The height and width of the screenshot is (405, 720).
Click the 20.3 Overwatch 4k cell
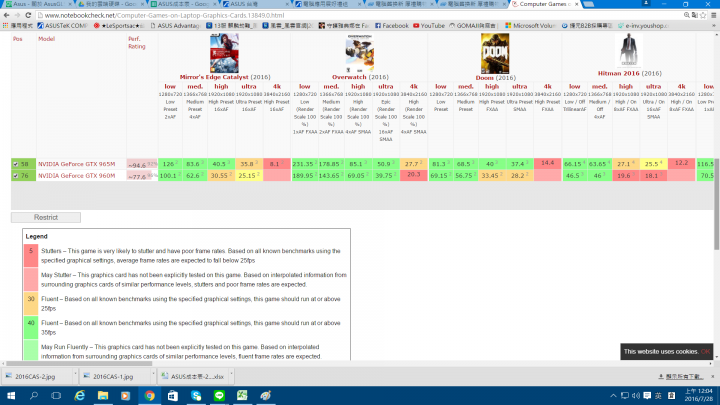(414, 175)
